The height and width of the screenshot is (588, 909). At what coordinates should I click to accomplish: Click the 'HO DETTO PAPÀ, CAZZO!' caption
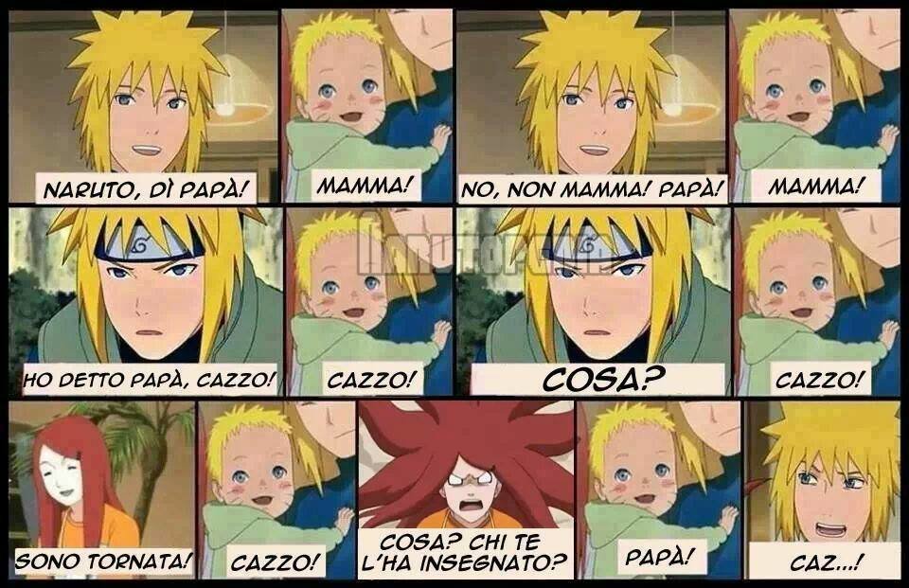tap(149, 380)
